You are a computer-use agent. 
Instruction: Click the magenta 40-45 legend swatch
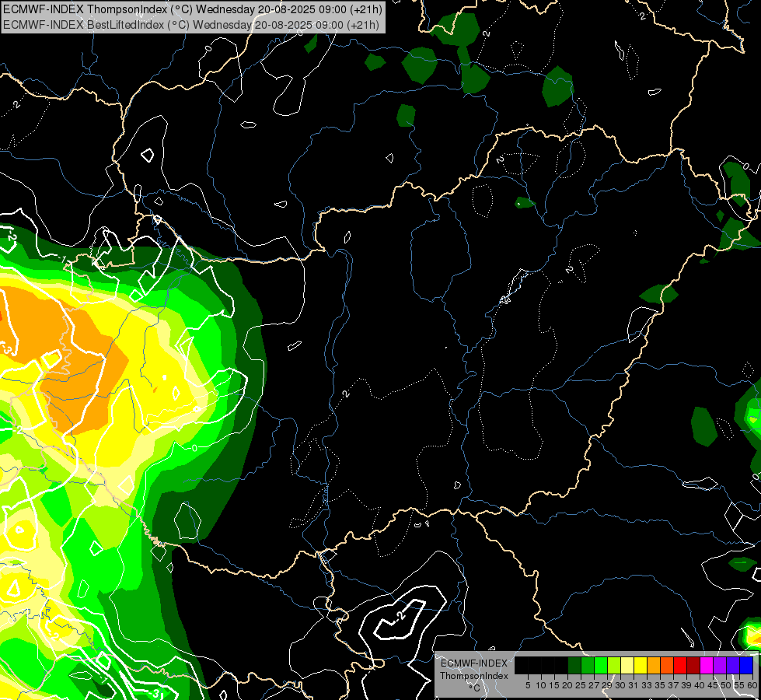(707, 665)
